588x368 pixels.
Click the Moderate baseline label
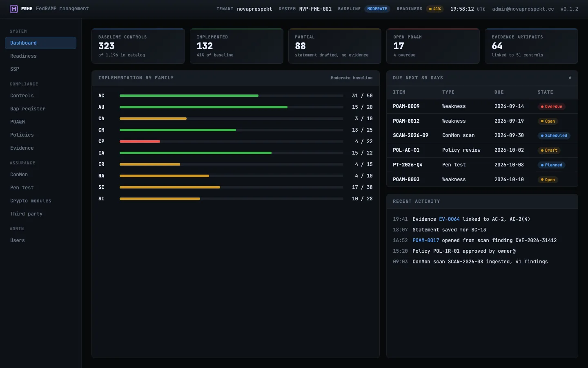click(352, 78)
